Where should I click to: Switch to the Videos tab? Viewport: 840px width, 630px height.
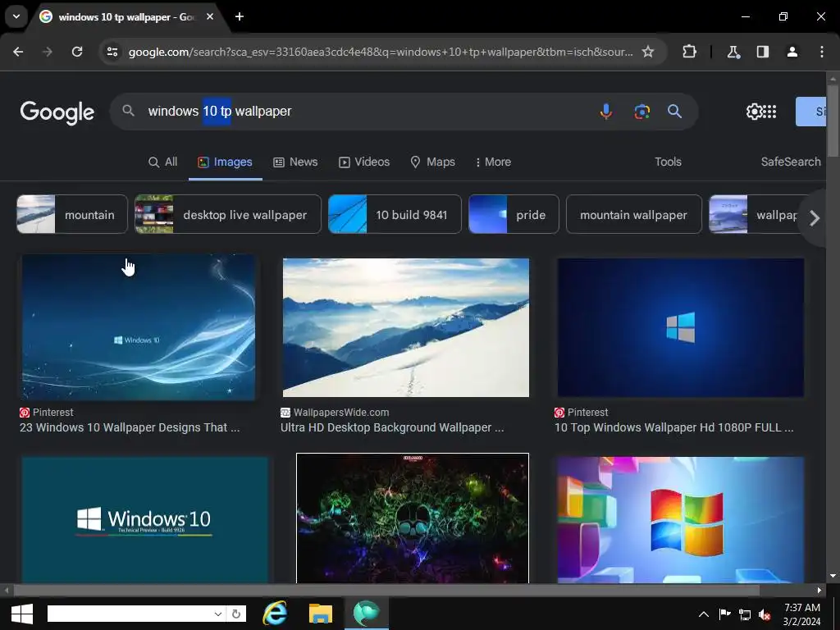(x=364, y=162)
